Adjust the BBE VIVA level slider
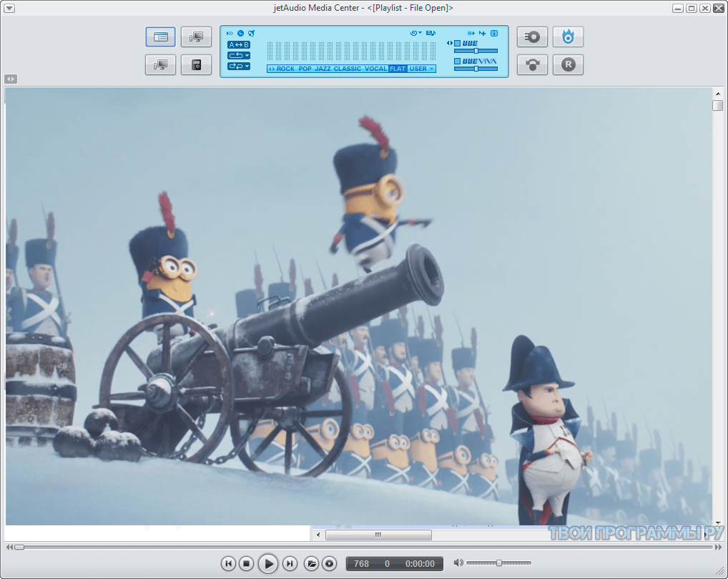Screen dimensions: 728x579 476,68
